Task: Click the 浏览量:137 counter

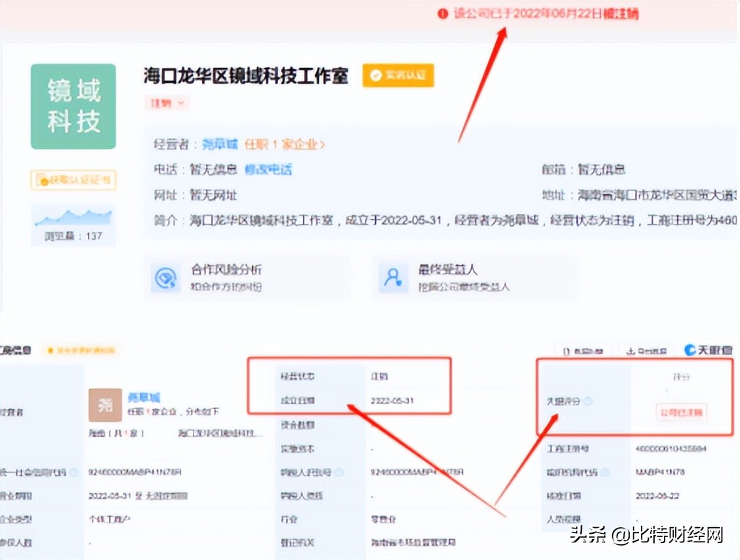Action: pos(73,234)
